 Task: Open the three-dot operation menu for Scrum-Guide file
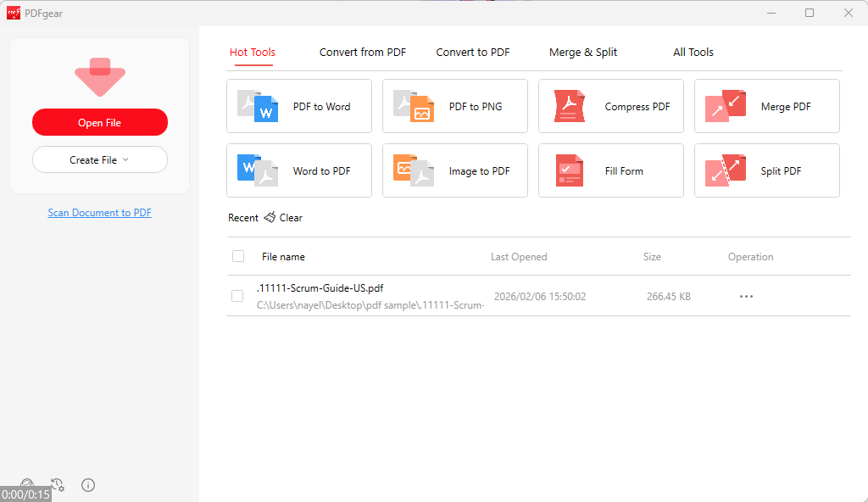(746, 297)
